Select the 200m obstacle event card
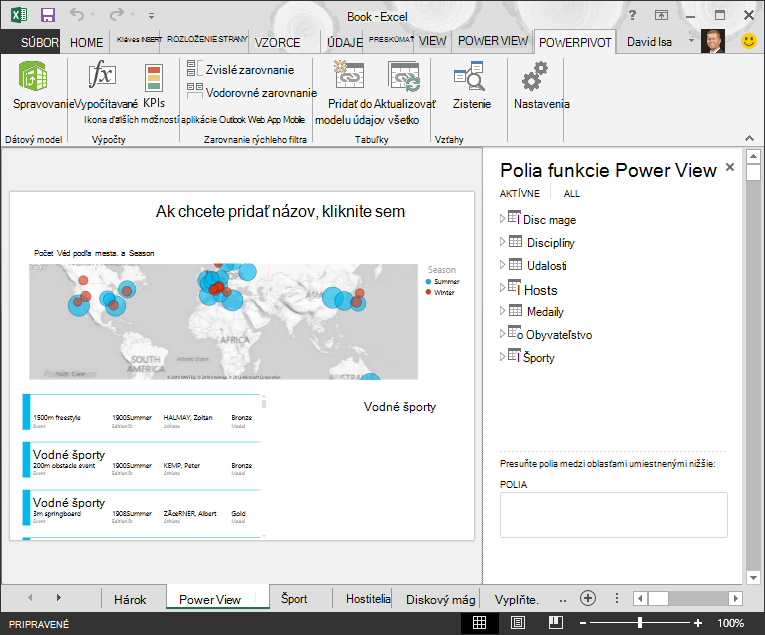Viewport: 765px width, 635px height. [x=141, y=459]
